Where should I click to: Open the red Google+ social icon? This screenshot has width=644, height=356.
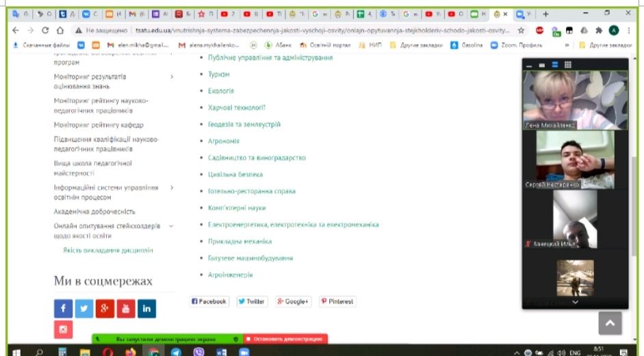[105, 308]
